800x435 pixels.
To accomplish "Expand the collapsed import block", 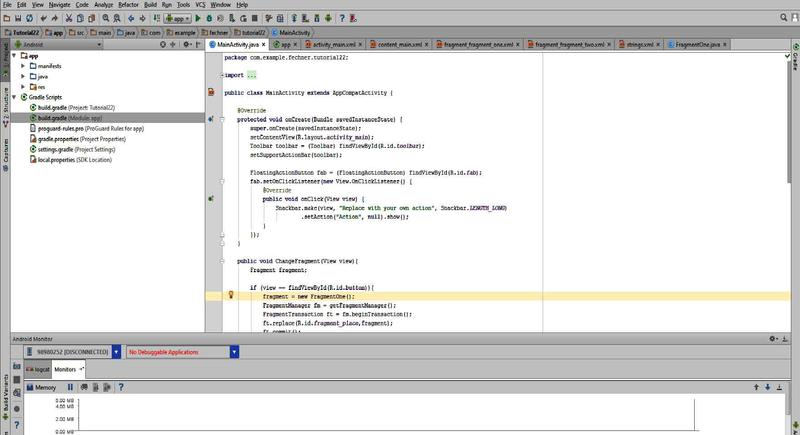I will tap(222, 75).
